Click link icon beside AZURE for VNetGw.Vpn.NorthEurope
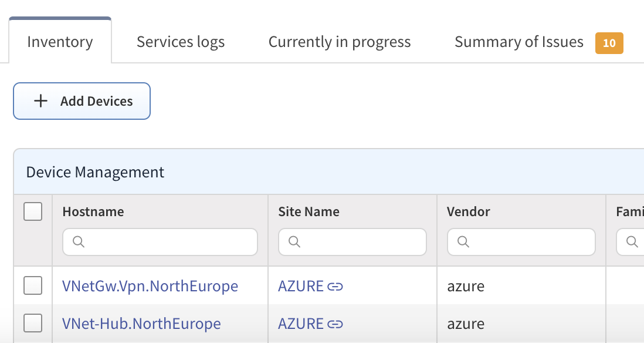 click(335, 287)
